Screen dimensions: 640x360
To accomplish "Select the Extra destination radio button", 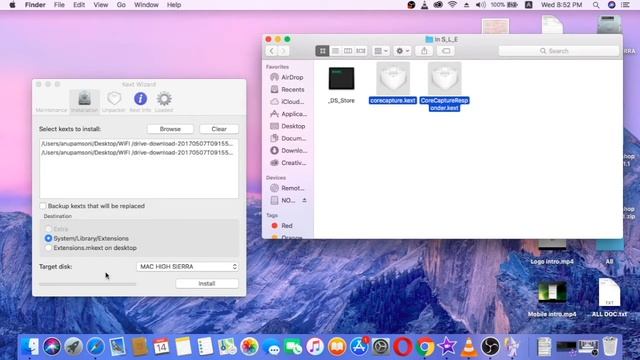I will 49,229.
